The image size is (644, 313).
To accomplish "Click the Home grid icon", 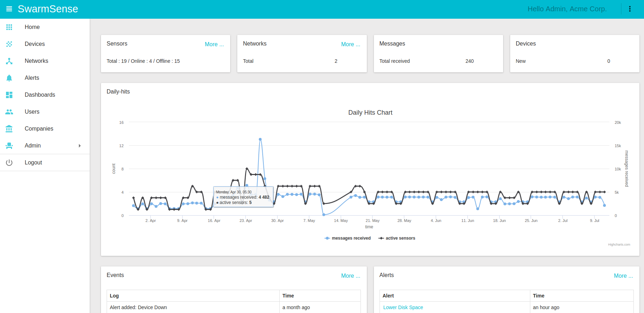I will coord(9,27).
